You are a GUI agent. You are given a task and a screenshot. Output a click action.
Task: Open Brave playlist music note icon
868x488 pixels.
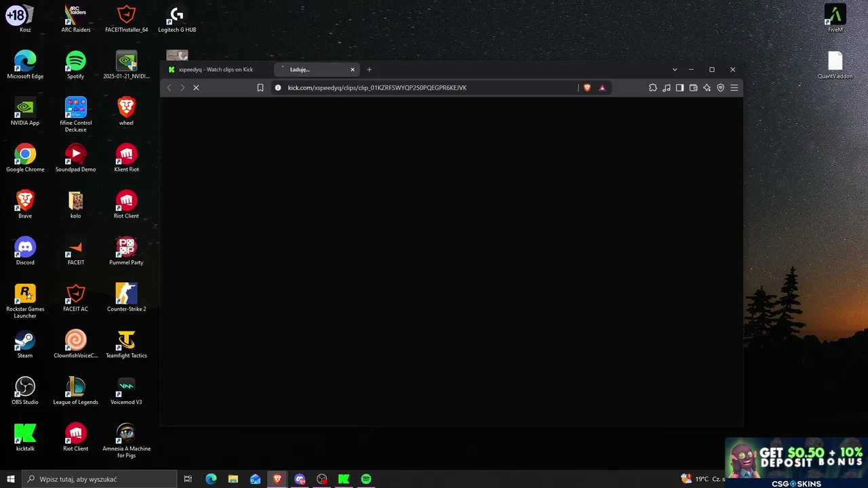[x=666, y=87]
